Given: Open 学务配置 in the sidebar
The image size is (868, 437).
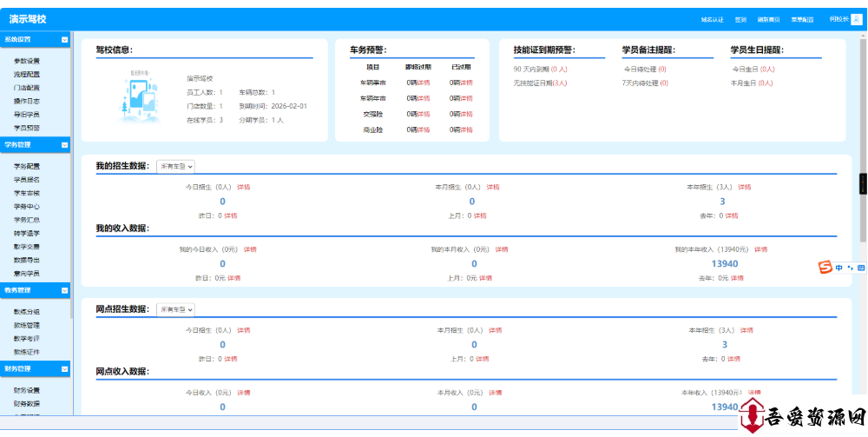Looking at the screenshot, I should coord(27,166).
